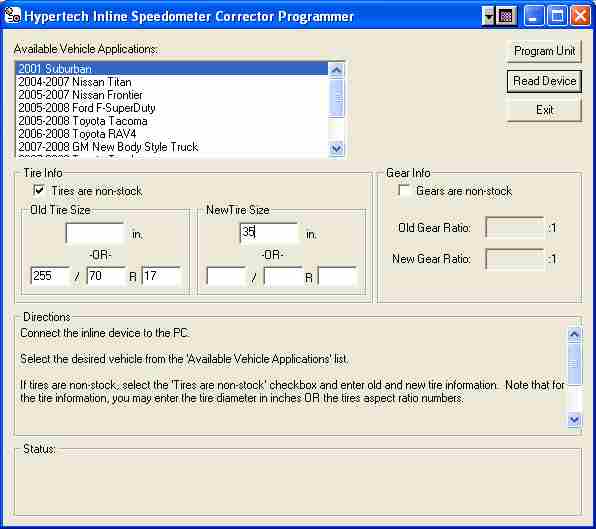The image size is (596, 529).
Task: Click the 'Select the desired vehicle' direction line
Action: [x=184, y=359]
